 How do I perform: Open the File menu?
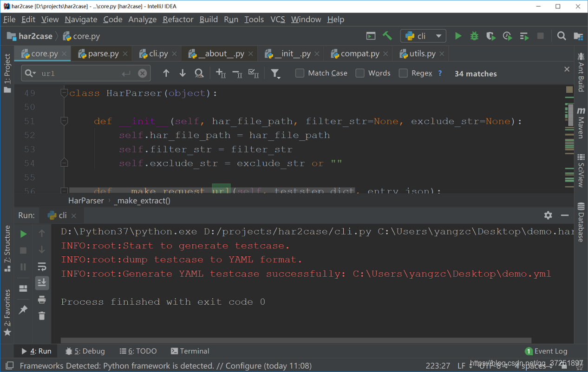tap(9, 20)
